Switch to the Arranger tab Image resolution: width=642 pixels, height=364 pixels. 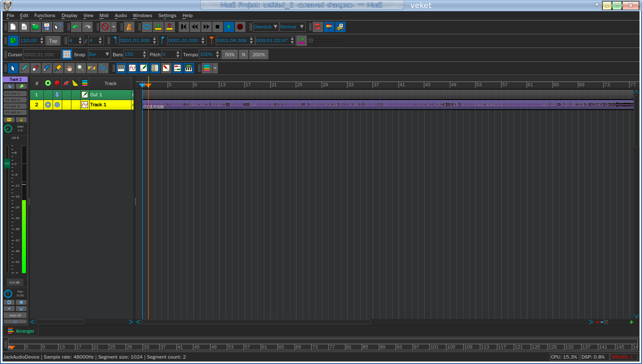tap(21, 331)
